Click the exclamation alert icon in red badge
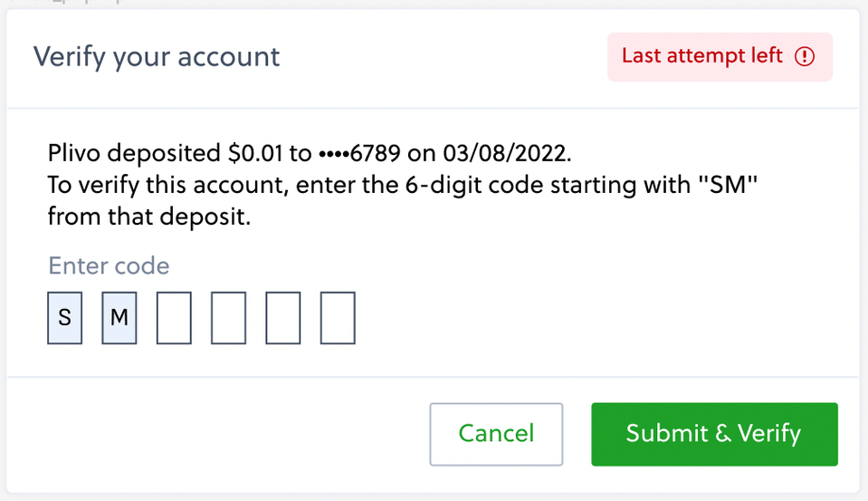868x501 pixels. pos(805,56)
